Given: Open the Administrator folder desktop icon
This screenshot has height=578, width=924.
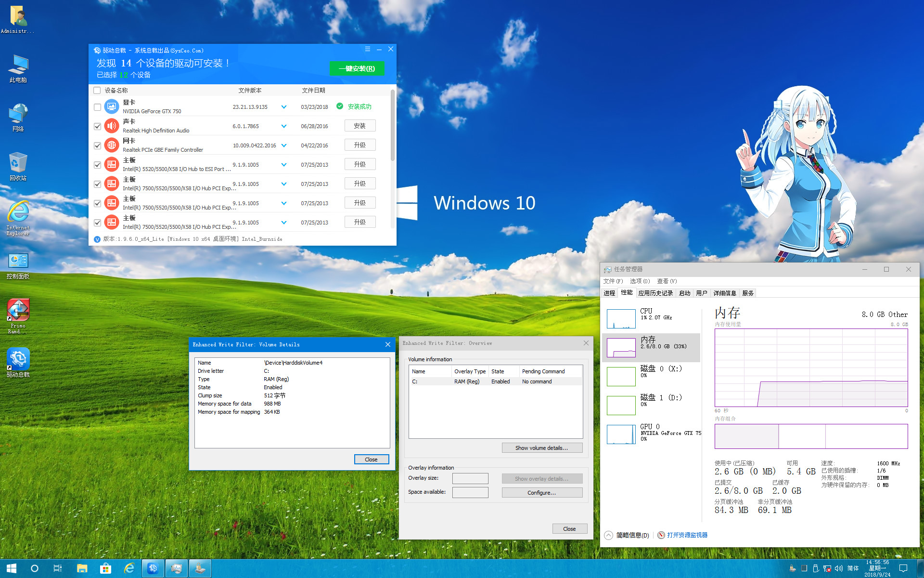Looking at the screenshot, I should [18, 19].
